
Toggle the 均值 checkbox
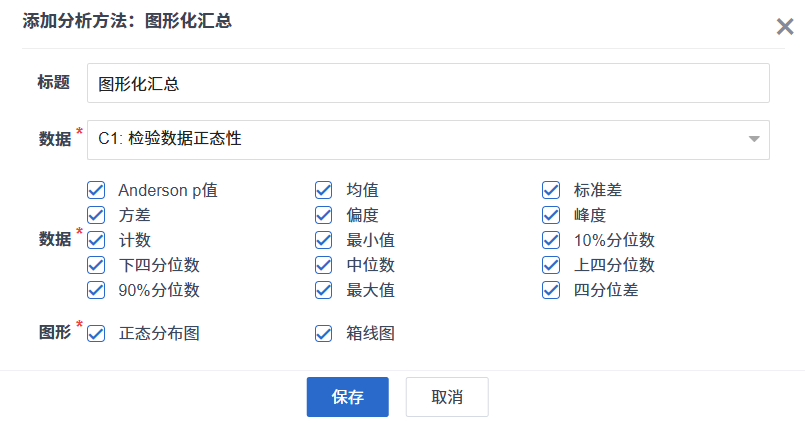pyautogui.click(x=324, y=190)
